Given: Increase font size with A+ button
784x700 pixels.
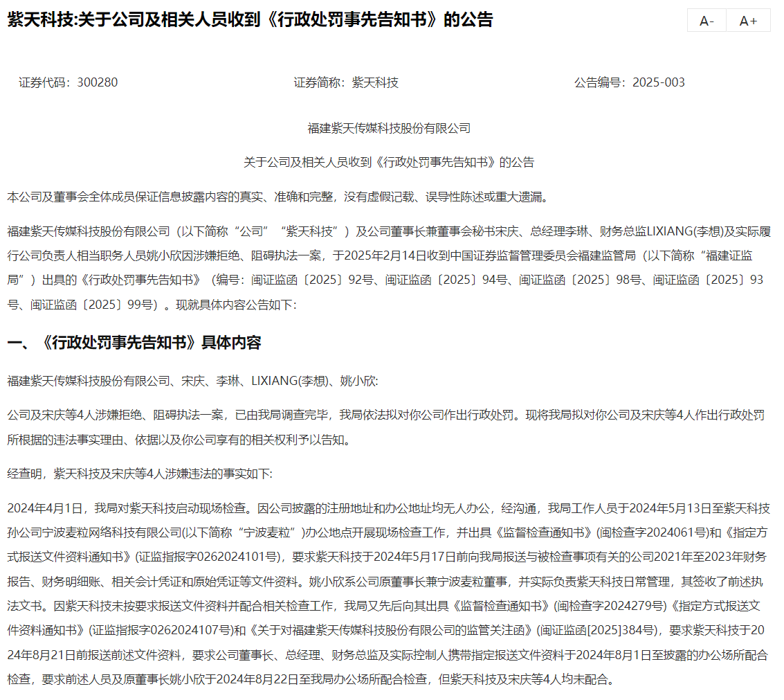Looking at the screenshot, I should click(x=748, y=21).
